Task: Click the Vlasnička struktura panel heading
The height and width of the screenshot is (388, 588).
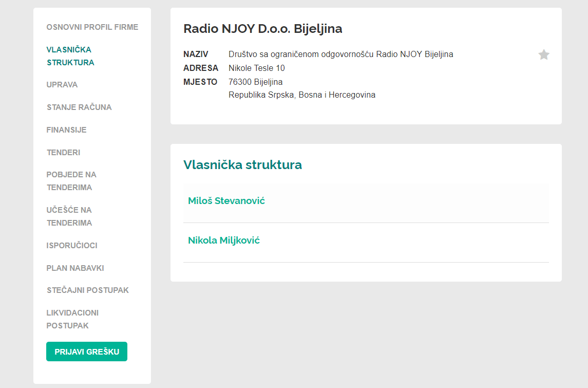Action: pos(242,165)
